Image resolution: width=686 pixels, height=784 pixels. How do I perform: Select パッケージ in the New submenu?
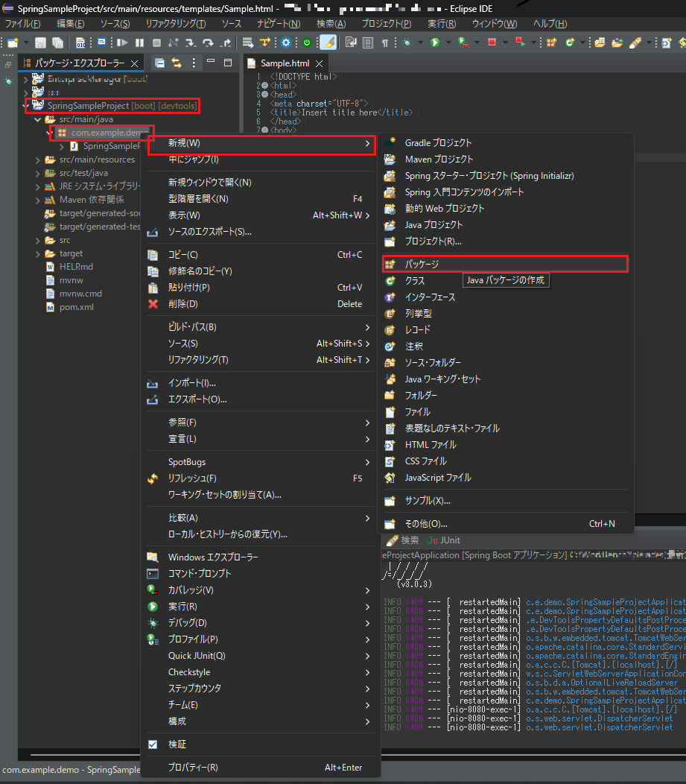point(505,264)
